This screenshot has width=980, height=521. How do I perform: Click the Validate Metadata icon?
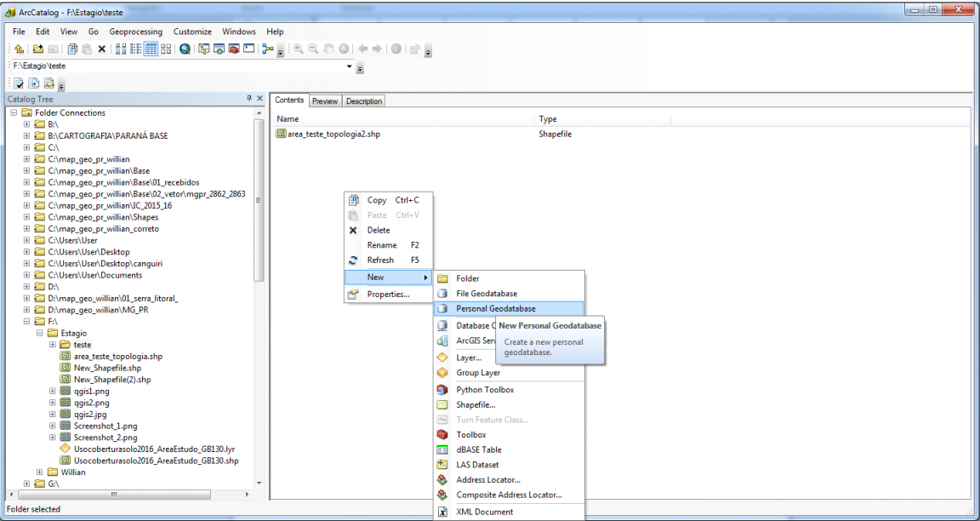[19, 83]
